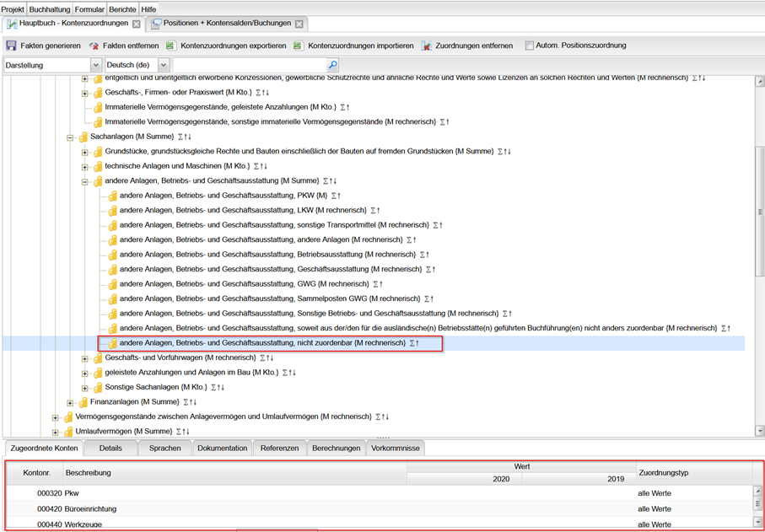Expand geleistete Anzahlungen und Anlagen im Bau
The image size is (765, 532).
[x=84, y=373]
